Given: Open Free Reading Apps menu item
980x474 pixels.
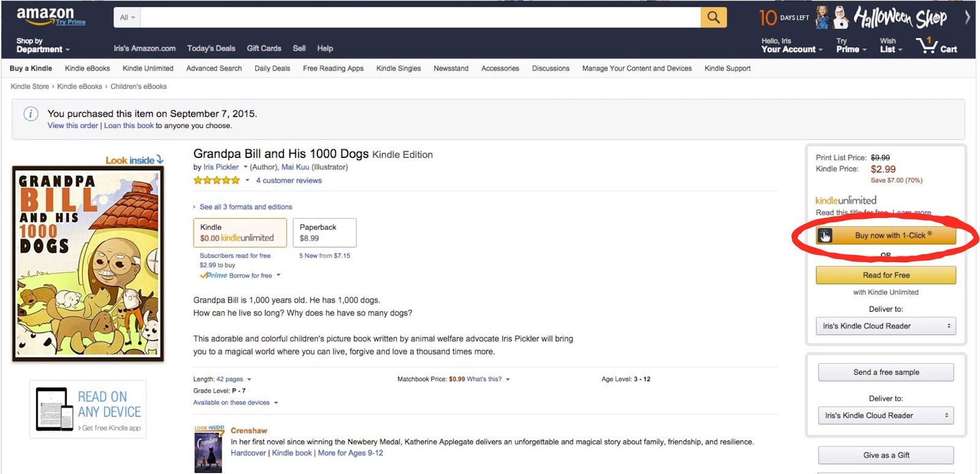Looking at the screenshot, I should 333,69.
